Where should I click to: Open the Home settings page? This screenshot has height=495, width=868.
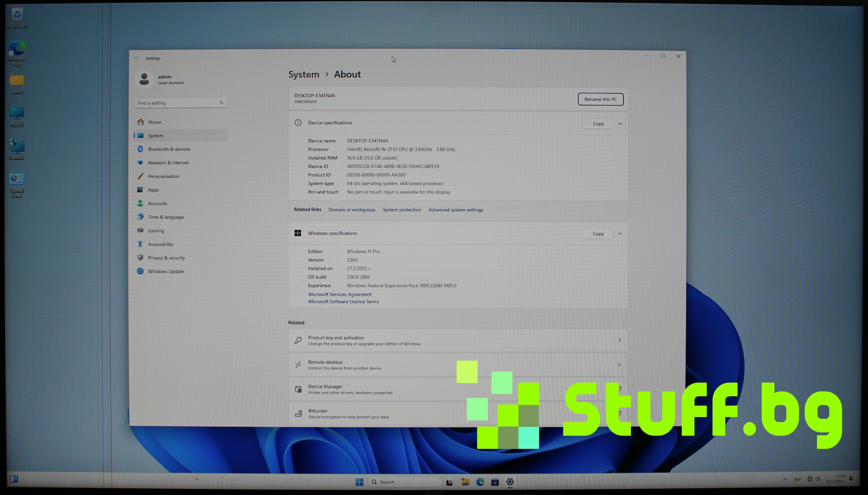click(180, 122)
